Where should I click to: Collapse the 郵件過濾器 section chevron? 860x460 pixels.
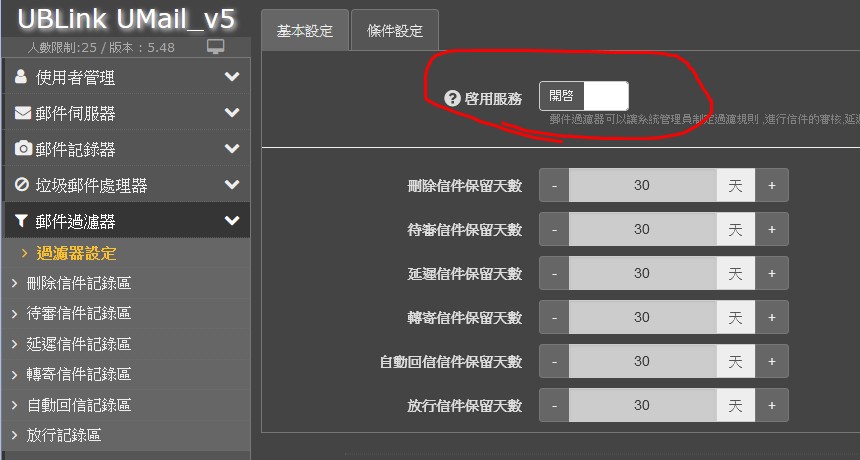click(232, 220)
